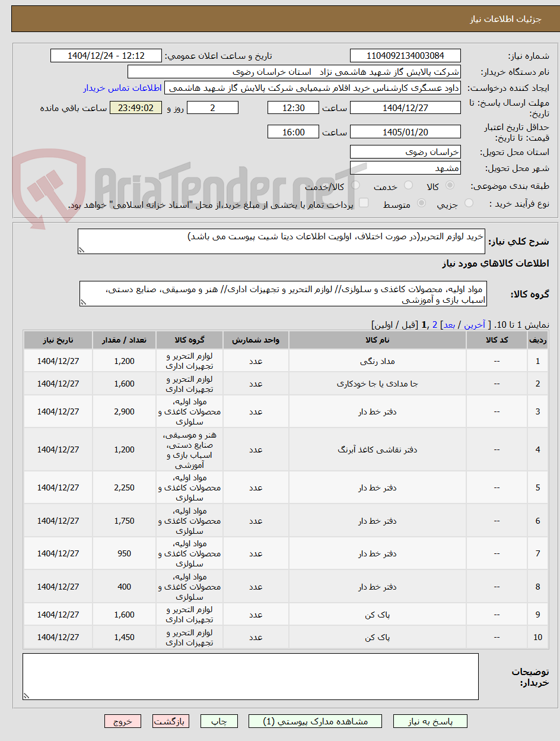Screen dimensions: 560x741
Task: Click the کد کالا column header
Action: [x=497, y=340]
